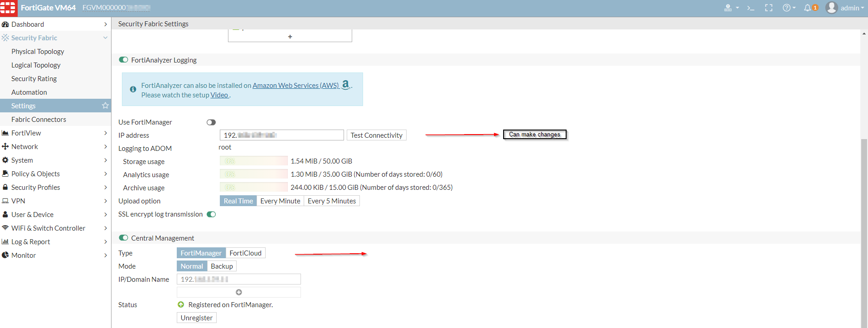Image resolution: width=868 pixels, height=328 pixels.
Task: Click the FortiGate logo icon
Action: [x=8, y=8]
